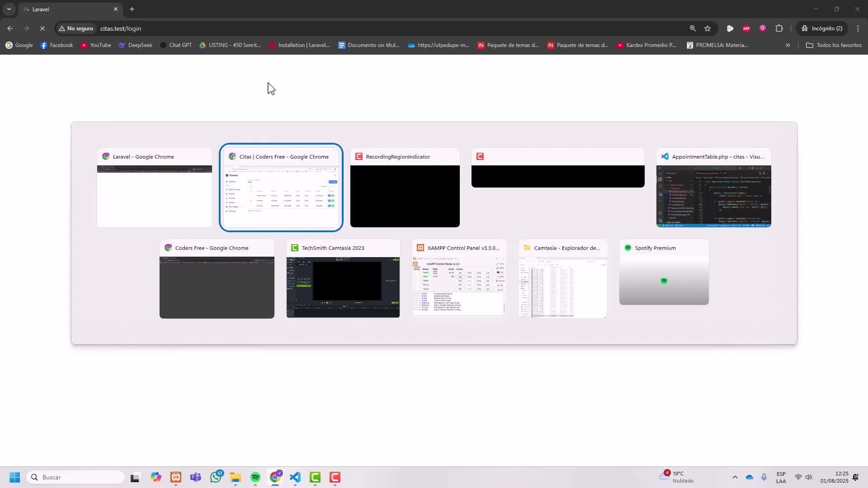Open the Google bookmark
Image resolution: width=868 pixels, height=488 pixels.
[x=19, y=45]
